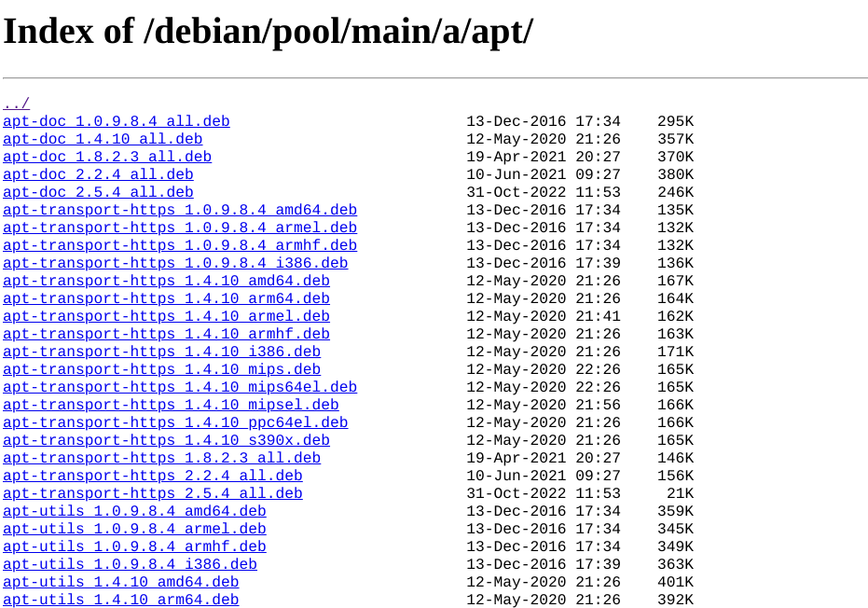The width and height of the screenshot is (868, 608).
Task: Click apt-utils_1.4.10_amd64.deb link
Action: pos(120,582)
